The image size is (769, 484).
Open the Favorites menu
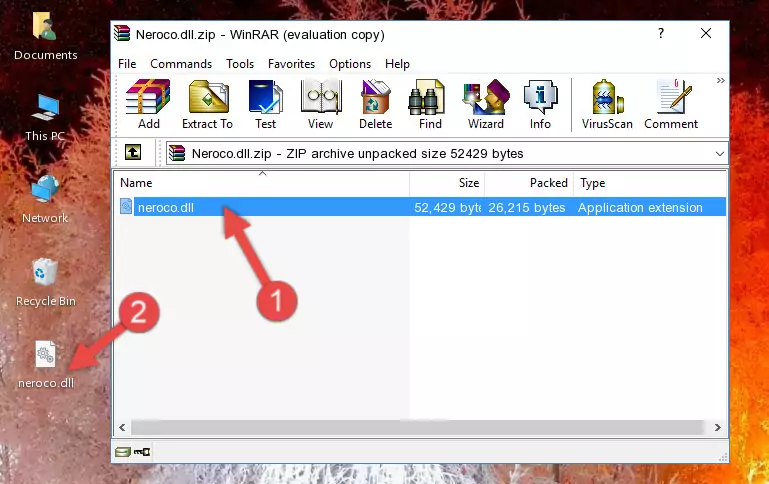(291, 64)
